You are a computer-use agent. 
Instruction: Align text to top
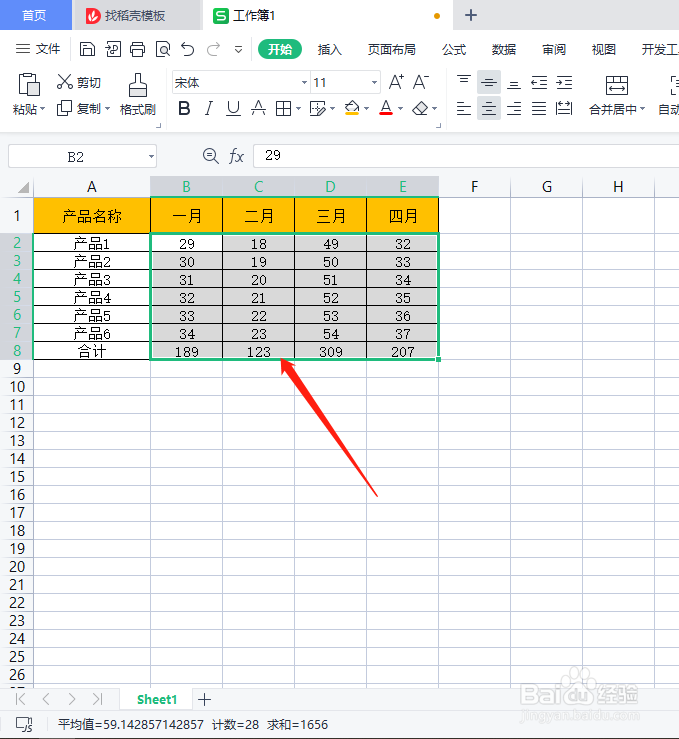tap(464, 82)
